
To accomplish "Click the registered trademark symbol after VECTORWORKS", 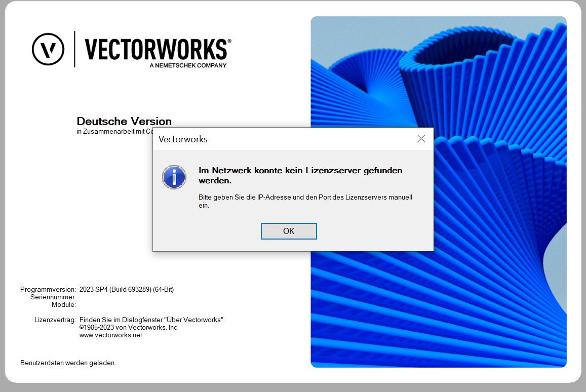I will coord(229,41).
